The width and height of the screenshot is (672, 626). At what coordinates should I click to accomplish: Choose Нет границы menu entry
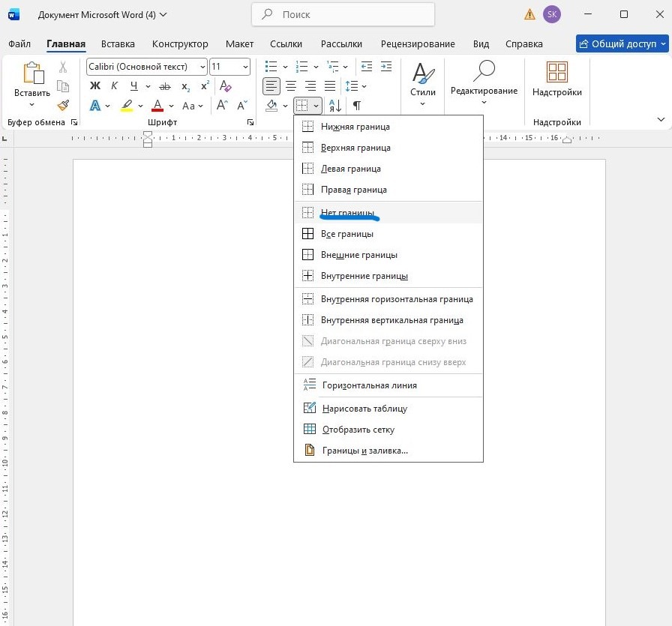pos(388,212)
